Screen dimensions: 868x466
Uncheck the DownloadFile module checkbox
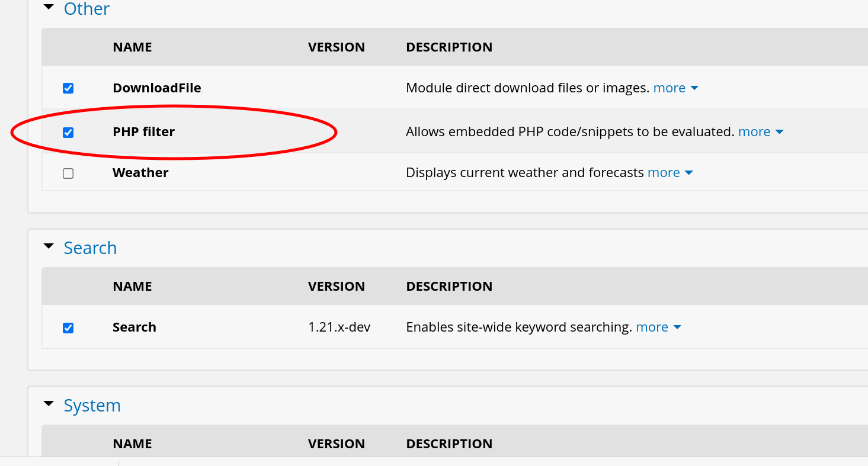point(68,88)
